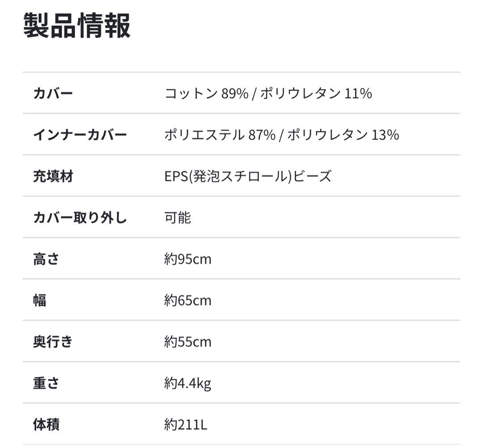Select the 奥行き row label
Image resolution: width=483 pixels, height=448 pixels.
point(53,342)
